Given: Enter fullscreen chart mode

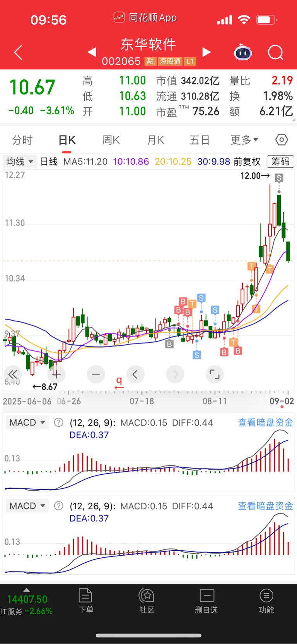Looking at the screenshot, I should click(x=215, y=374).
